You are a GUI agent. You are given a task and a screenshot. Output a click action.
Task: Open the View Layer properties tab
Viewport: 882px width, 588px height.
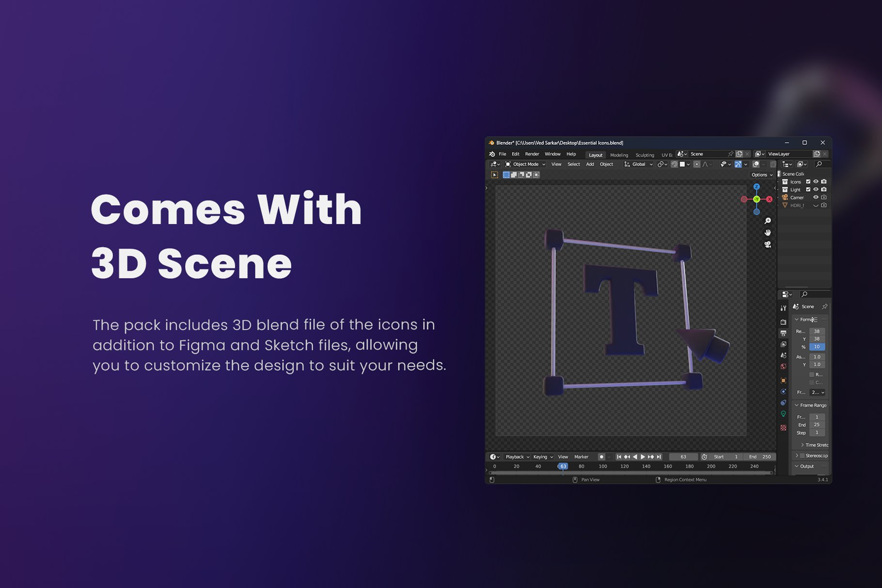coord(783,344)
